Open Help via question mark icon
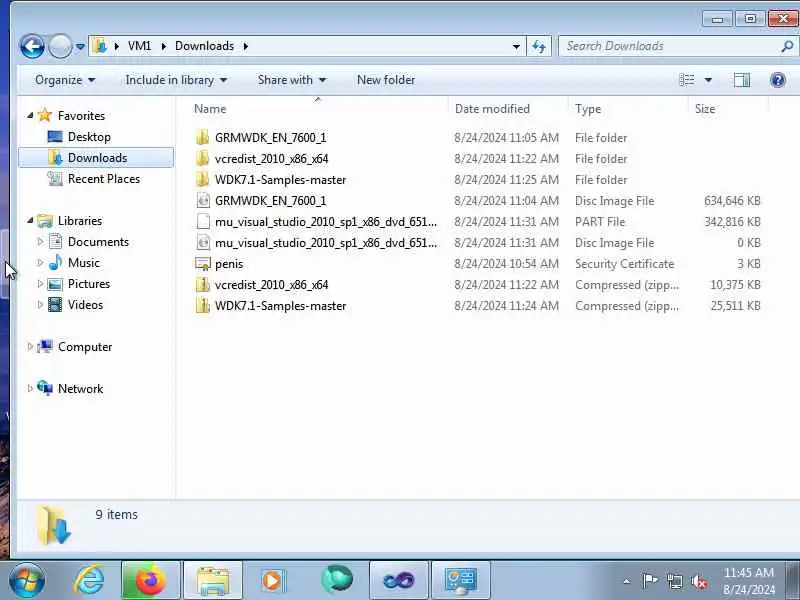 [778, 80]
